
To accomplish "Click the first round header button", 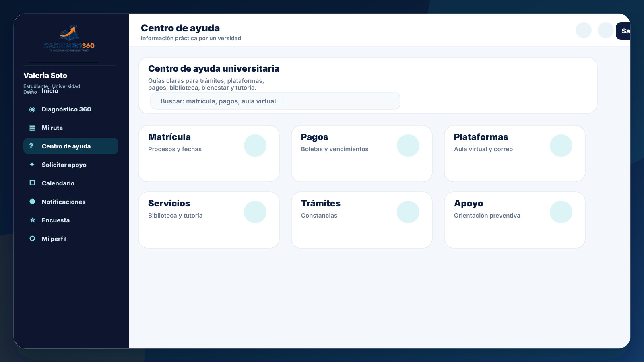I will (584, 30).
